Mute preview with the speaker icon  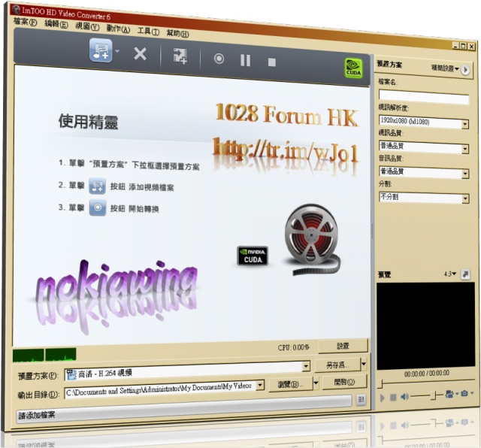404,395
